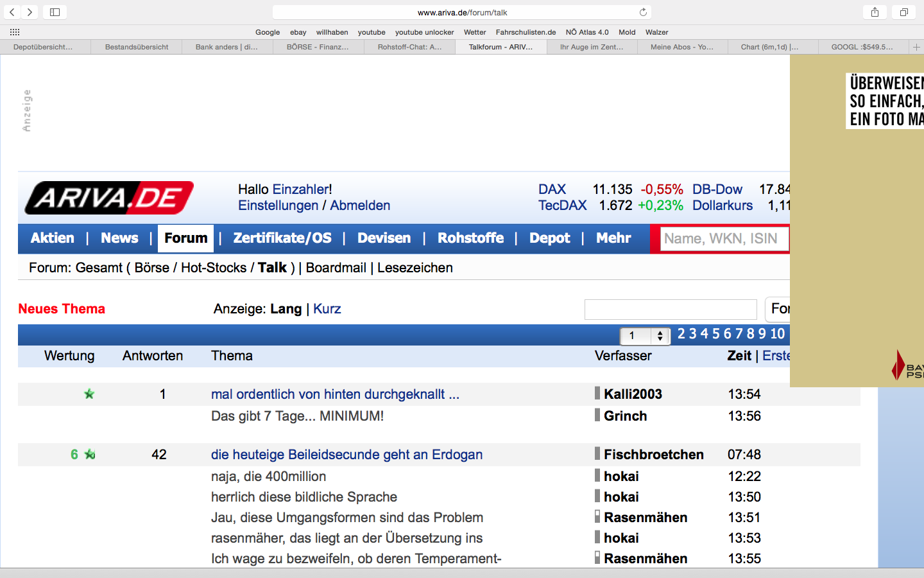924x578 pixels.
Task: Open the Forum navigation menu item
Action: coord(186,238)
